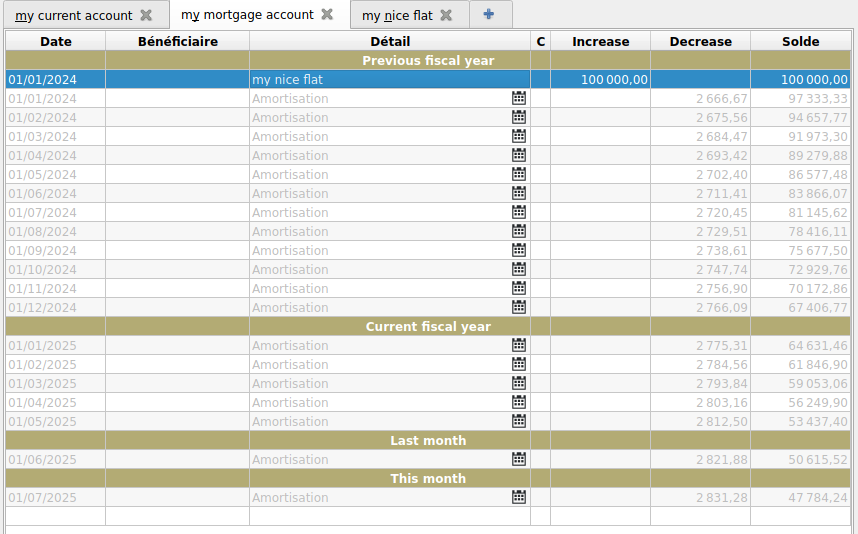
Task: Click calendar icon on 01/06/2024 Amortisation row
Action: (518, 193)
